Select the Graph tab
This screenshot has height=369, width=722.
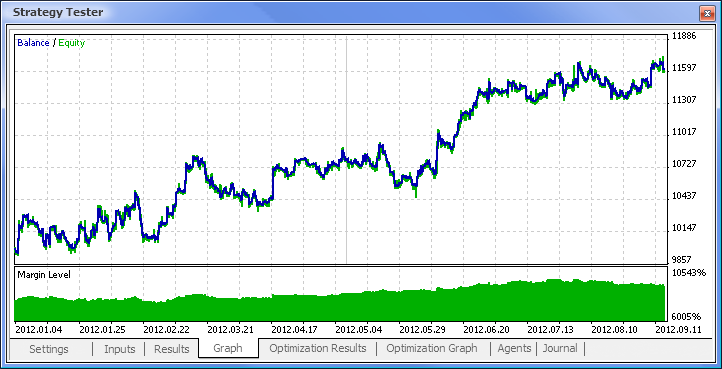tap(228, 348)
